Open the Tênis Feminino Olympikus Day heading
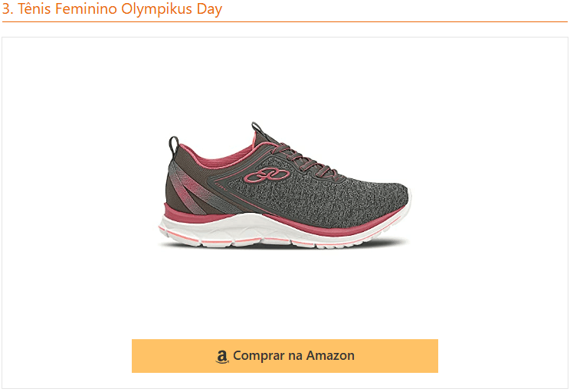570x392 pixels. (112, 8)
